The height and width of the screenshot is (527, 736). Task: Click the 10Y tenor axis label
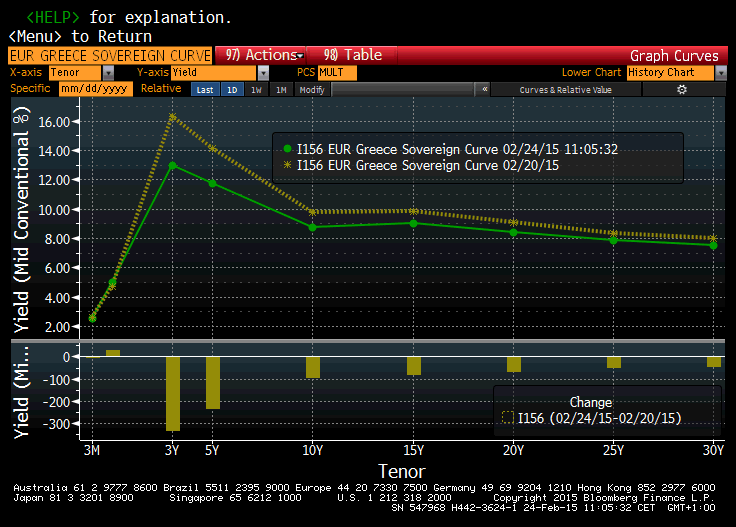[313, 451]
